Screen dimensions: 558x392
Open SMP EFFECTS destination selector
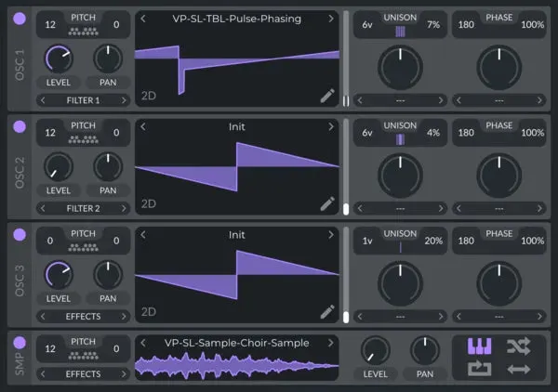(84, 374)
